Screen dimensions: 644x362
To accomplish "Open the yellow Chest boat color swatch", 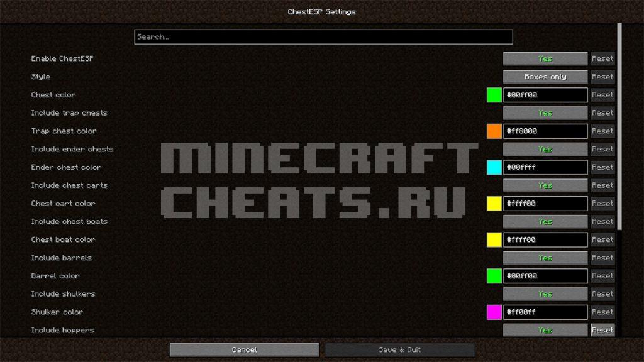I will [x=494, y=239].
